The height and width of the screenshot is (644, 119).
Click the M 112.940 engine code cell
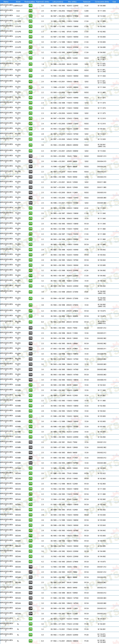[x=101, y=16]
